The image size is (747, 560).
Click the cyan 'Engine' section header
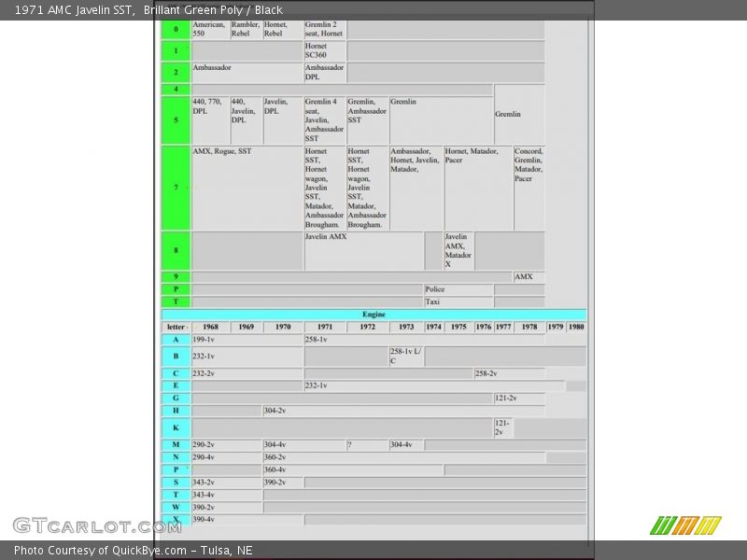tap(374, 315)
